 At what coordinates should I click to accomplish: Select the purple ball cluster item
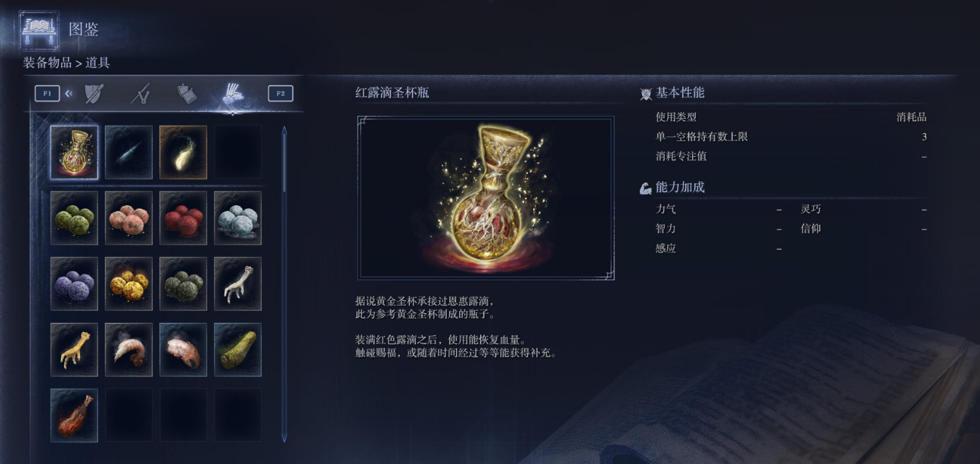[x=74, y=284]
